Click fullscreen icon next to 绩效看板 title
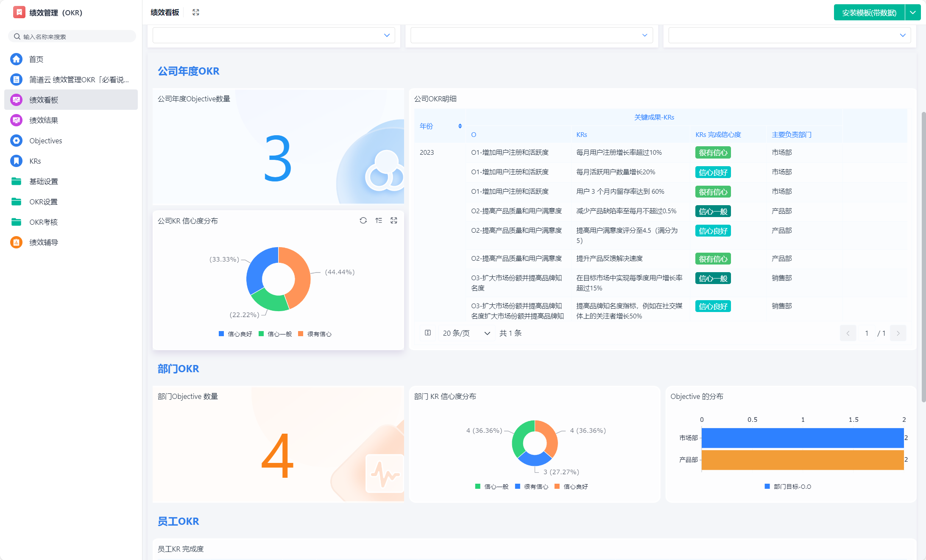Image resolution: width=926 pixels, height=560 pixels. coord(196,12)
